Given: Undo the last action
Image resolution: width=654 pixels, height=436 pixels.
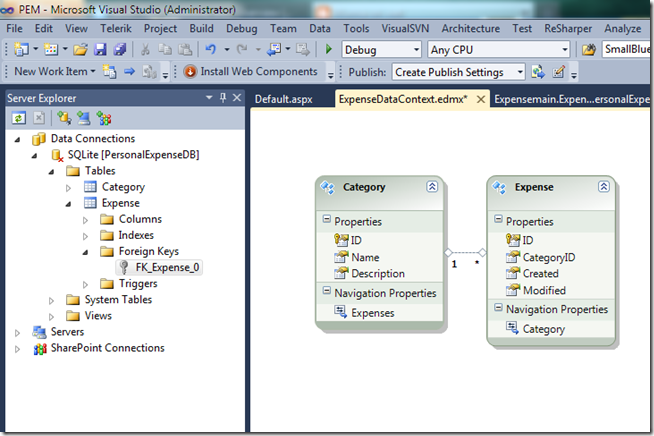Looking at the screenshot, I should point(211,50).
